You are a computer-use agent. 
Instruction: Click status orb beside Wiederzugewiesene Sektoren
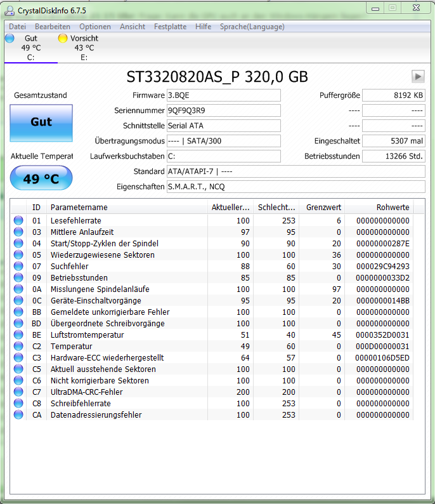18,255
